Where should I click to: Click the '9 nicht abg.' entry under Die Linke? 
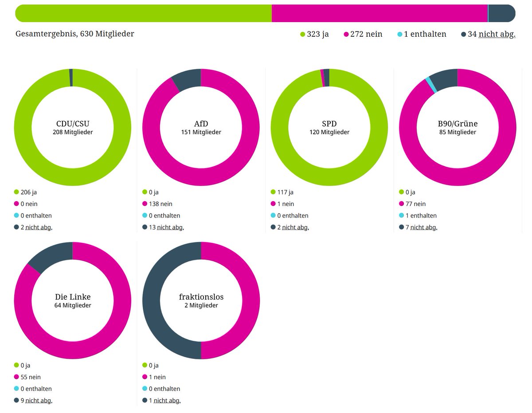click(x=36, y=401)
